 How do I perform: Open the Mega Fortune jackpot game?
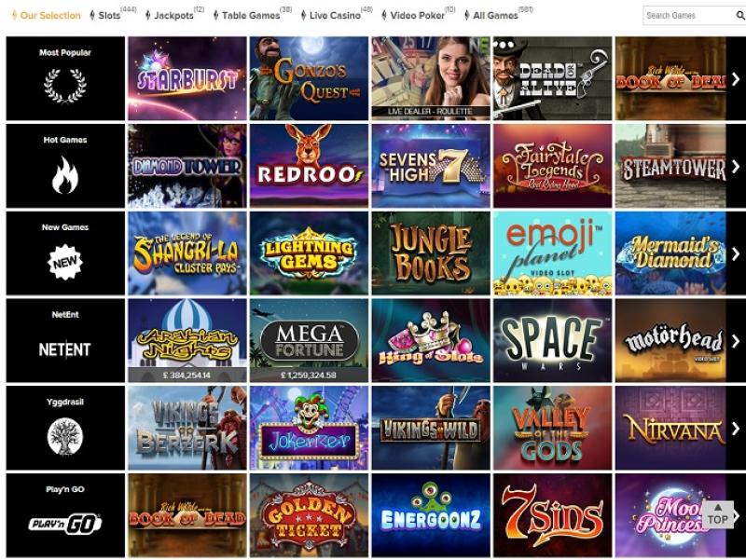[x=310, y=340]
